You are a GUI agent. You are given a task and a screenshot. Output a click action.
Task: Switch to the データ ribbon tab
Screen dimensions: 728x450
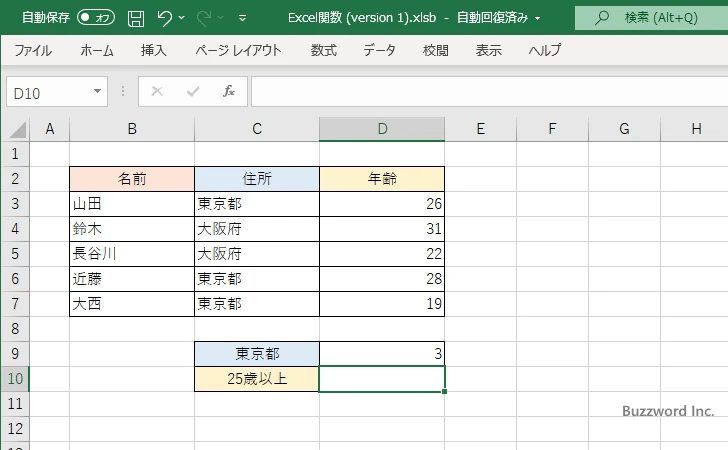[x=379, y=50]
